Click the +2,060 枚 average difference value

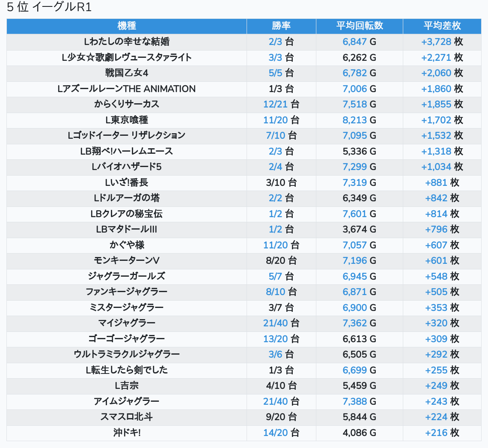click(x=442, y=73)
